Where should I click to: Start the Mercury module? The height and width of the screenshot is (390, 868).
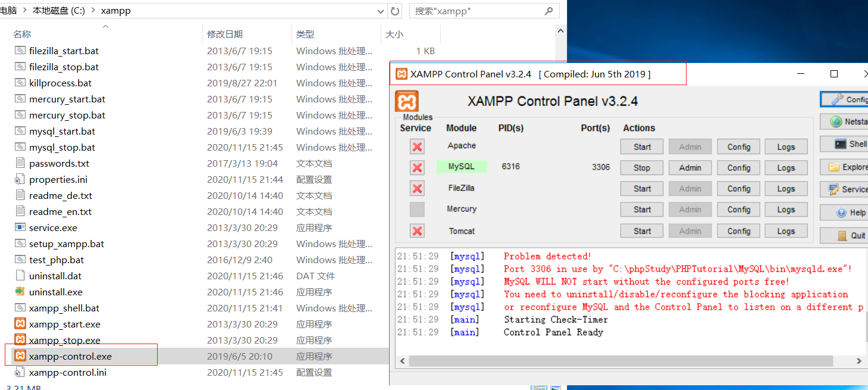[642, 210]
